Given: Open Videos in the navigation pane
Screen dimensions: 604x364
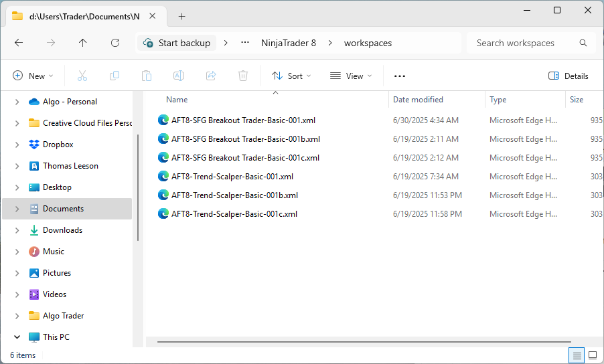Looking at the screenshot, I should tap(54, 294).
